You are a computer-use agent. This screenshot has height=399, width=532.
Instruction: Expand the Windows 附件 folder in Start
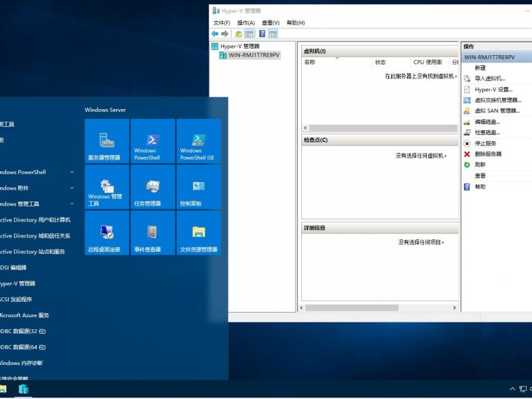pos(37,188)
